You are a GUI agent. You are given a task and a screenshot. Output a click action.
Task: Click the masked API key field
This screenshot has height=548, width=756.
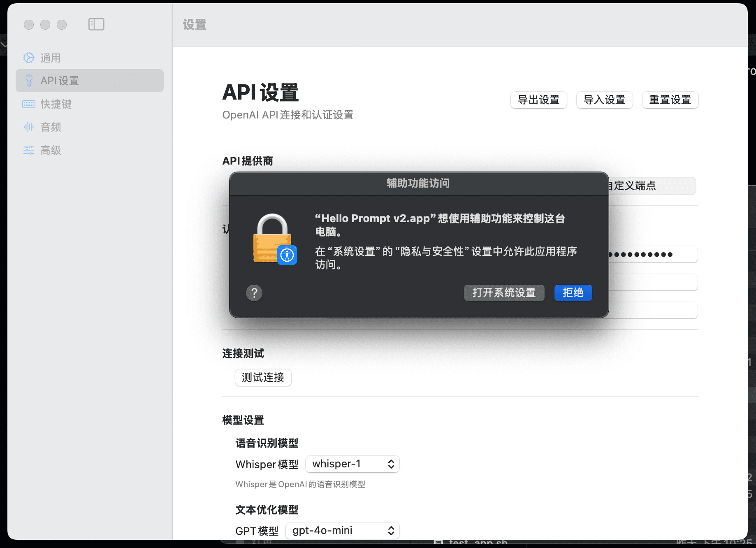coord(653,254)
